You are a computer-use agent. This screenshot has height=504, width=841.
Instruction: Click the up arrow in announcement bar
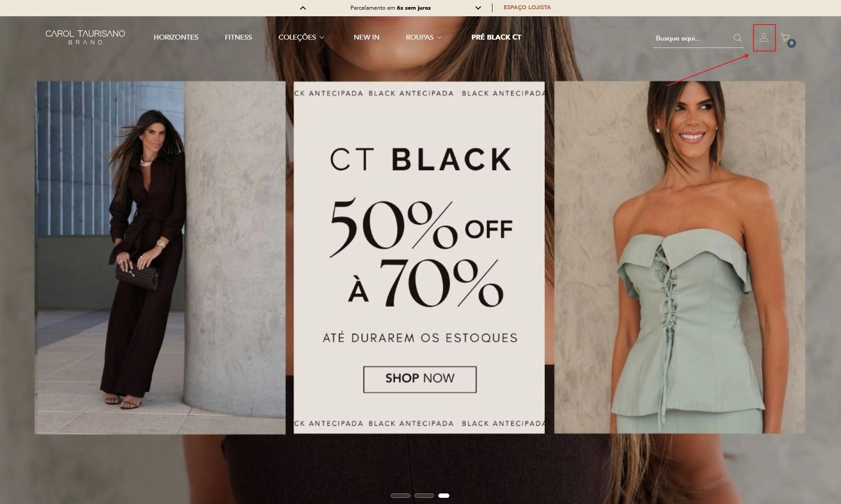tap(303, 7)
